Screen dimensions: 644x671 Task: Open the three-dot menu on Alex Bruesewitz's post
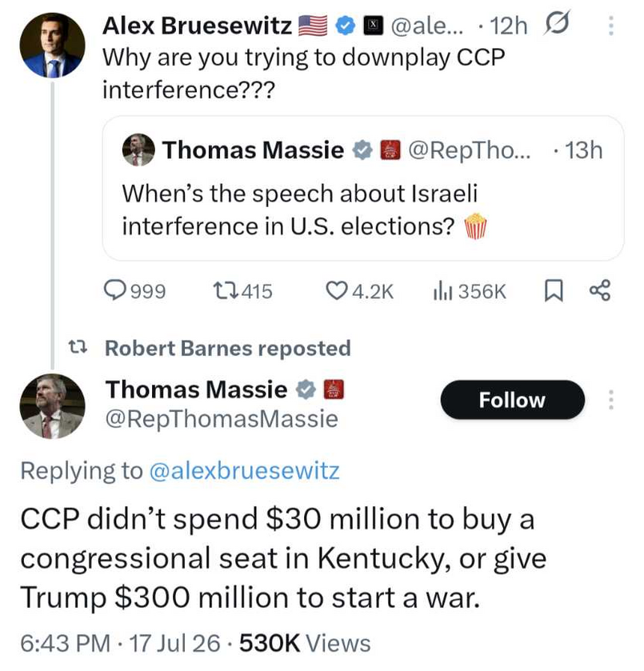[611, 26]
